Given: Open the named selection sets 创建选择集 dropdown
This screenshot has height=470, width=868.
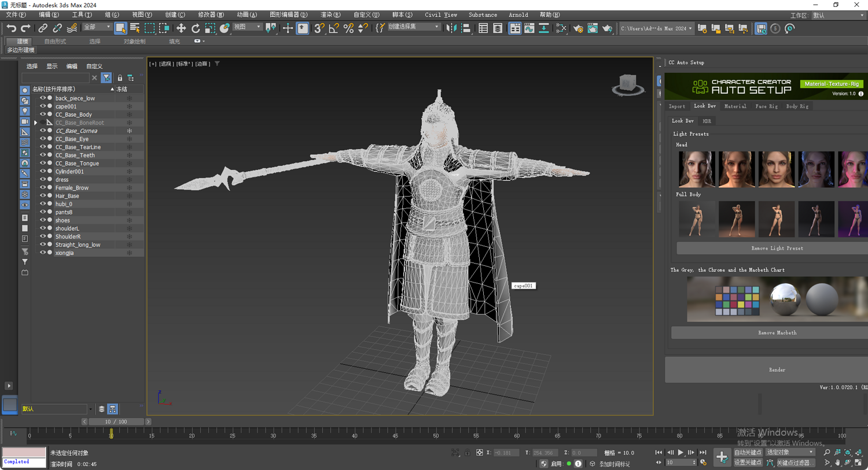Looking at the screenshot, I should 413,27.
